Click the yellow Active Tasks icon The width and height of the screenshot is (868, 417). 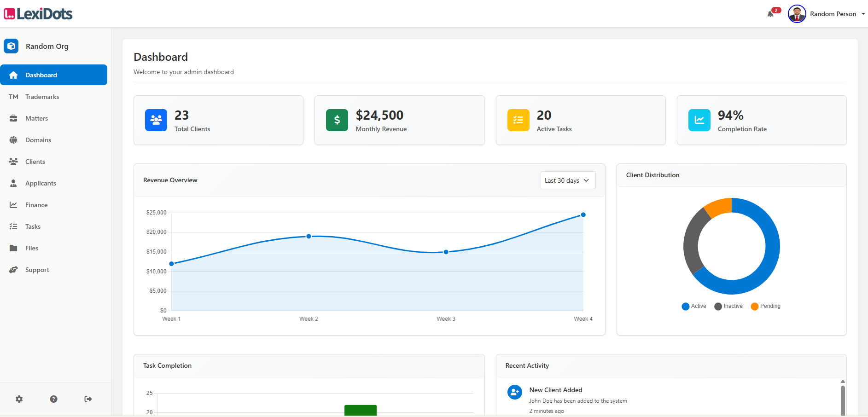(518, 120)
